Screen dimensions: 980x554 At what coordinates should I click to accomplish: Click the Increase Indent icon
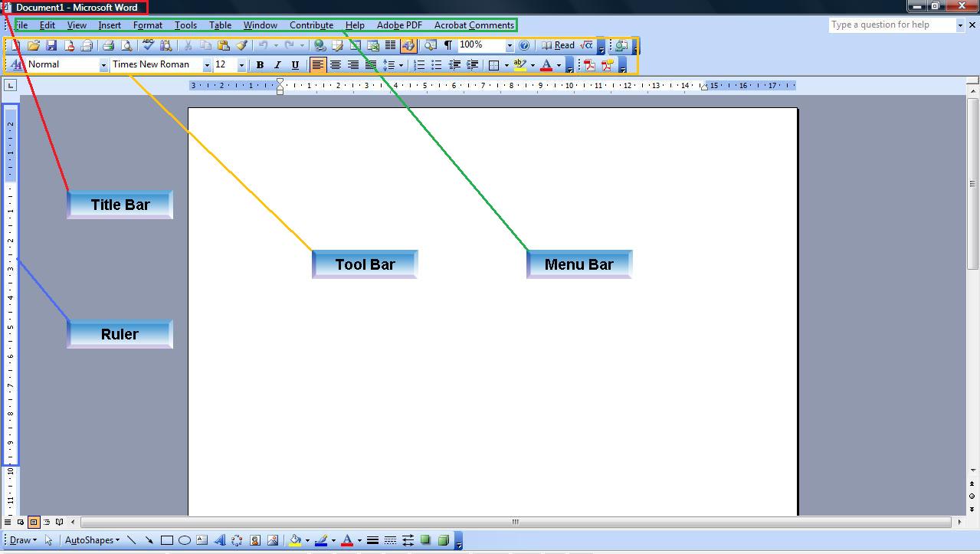coord(473,65)
